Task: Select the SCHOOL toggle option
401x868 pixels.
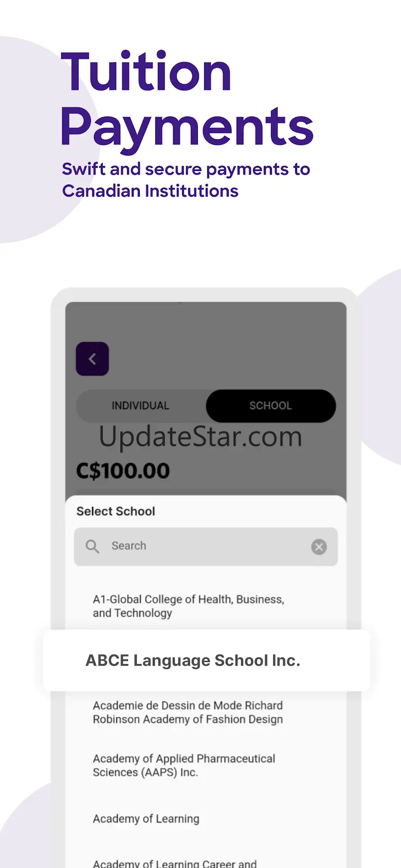Action: pyautogui.click(x=271, y=406)
